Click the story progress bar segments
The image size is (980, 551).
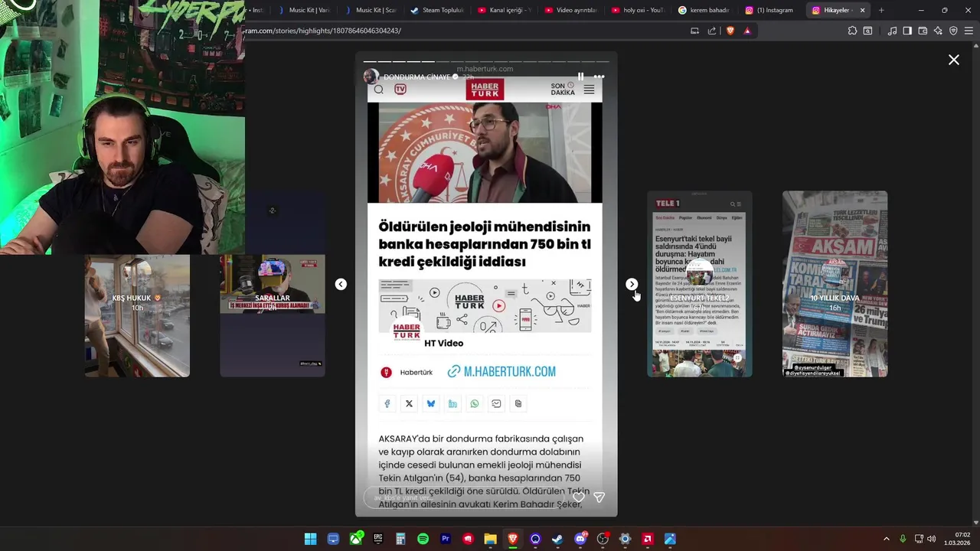click(x=486, y=61)
